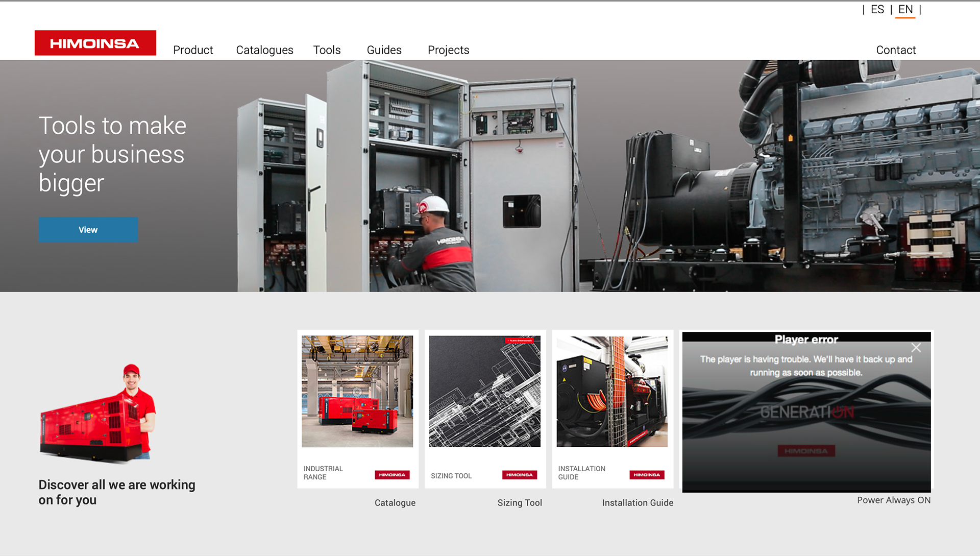Go to the Tools navigation item

327,50
